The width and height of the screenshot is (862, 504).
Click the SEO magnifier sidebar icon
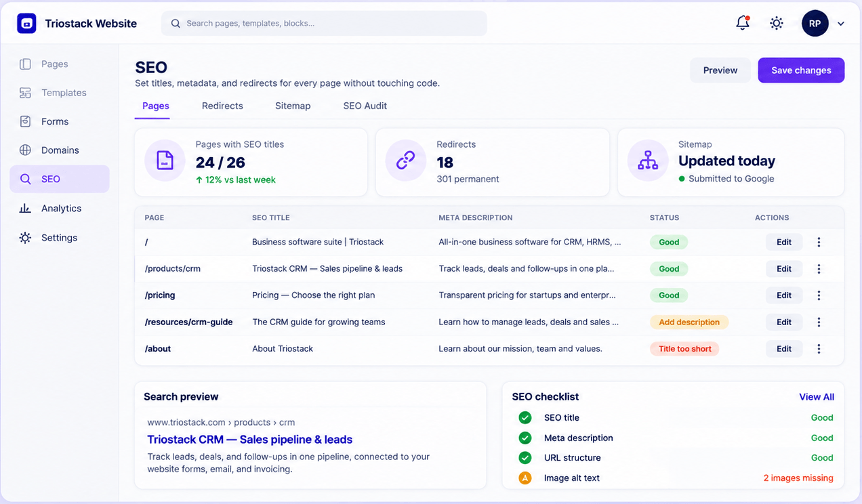25,179
